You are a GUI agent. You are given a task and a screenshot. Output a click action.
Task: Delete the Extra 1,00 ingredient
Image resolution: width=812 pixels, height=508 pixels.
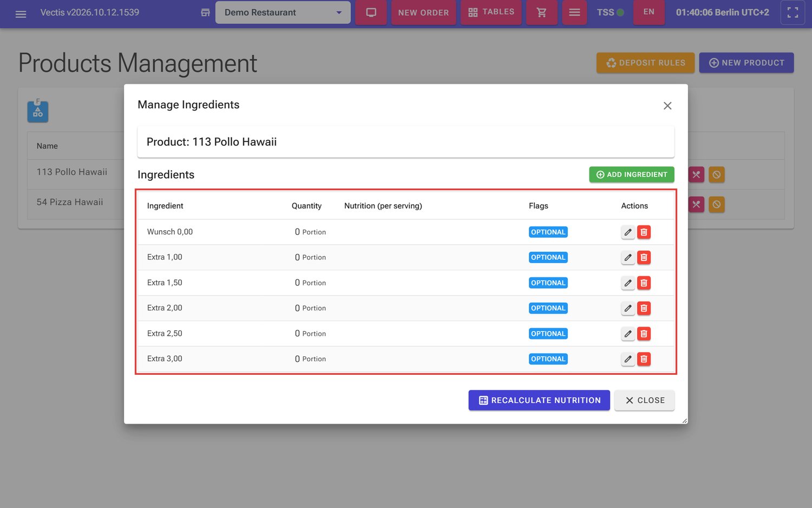(x=644, y=257)
